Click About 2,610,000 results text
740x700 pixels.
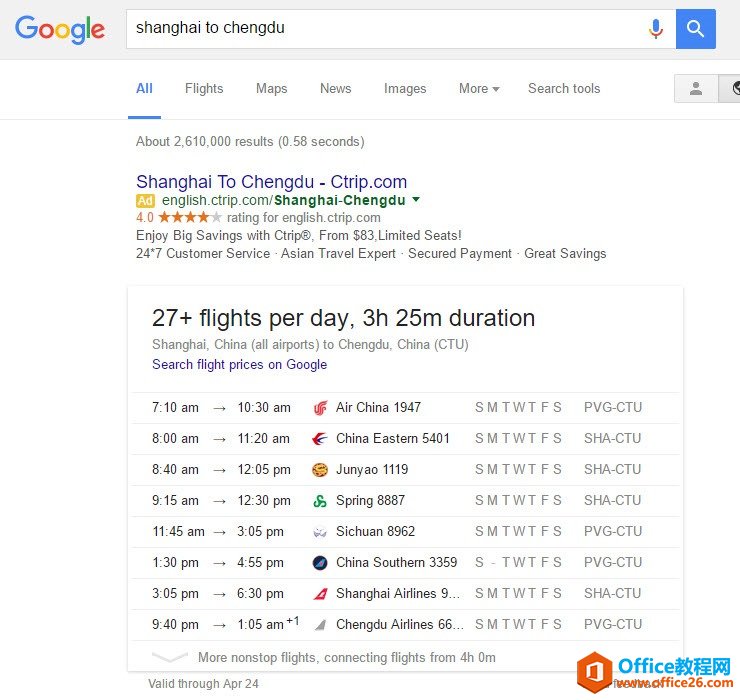click(x=250, y=142)
